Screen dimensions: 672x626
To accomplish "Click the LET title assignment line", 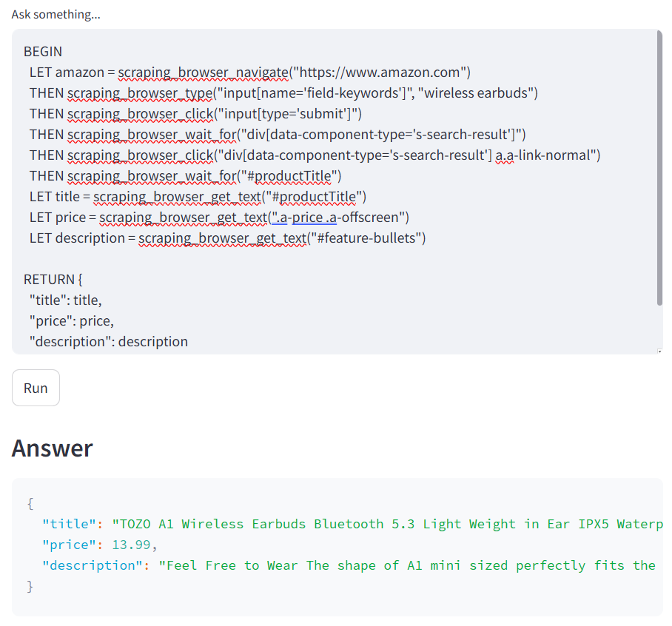I will pyautogui.click(x=198, y=197).
